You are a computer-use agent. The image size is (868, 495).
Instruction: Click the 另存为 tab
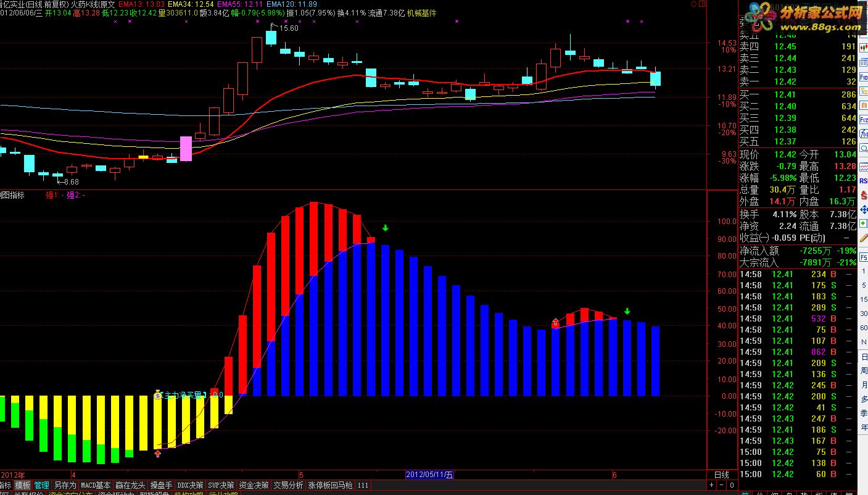pos(65,485)
